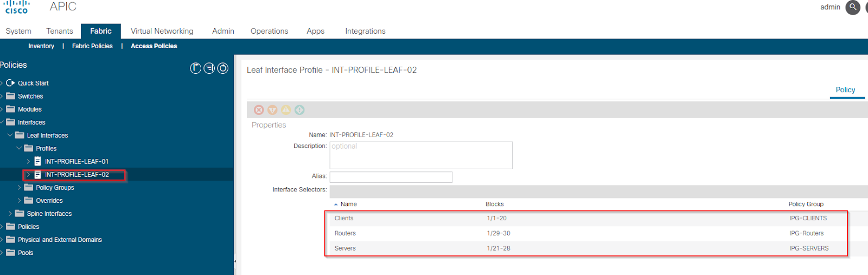The width and height of the screenshot is (868, 275).
Task: Click the green warning fault icon
Action: pos(299,110)
